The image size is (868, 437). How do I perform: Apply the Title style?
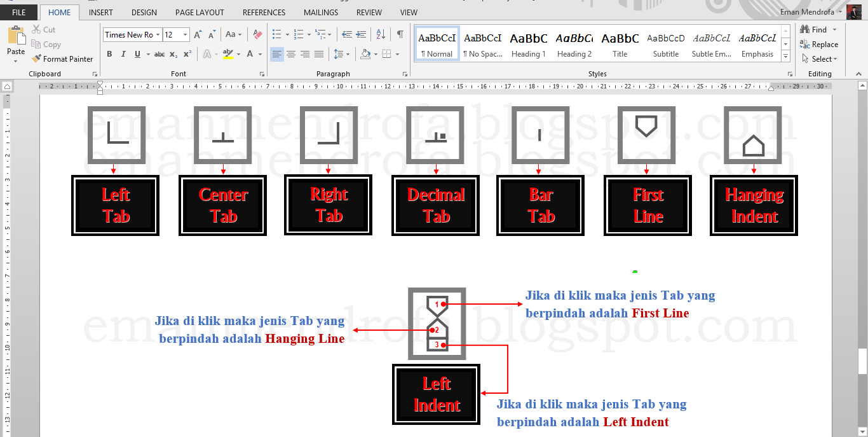620,45
